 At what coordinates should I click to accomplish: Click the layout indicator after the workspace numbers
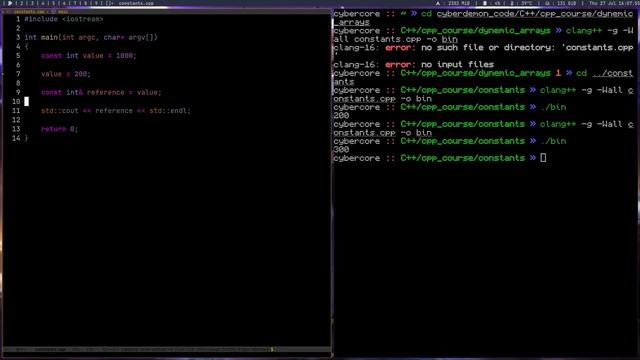coord(109,3)
